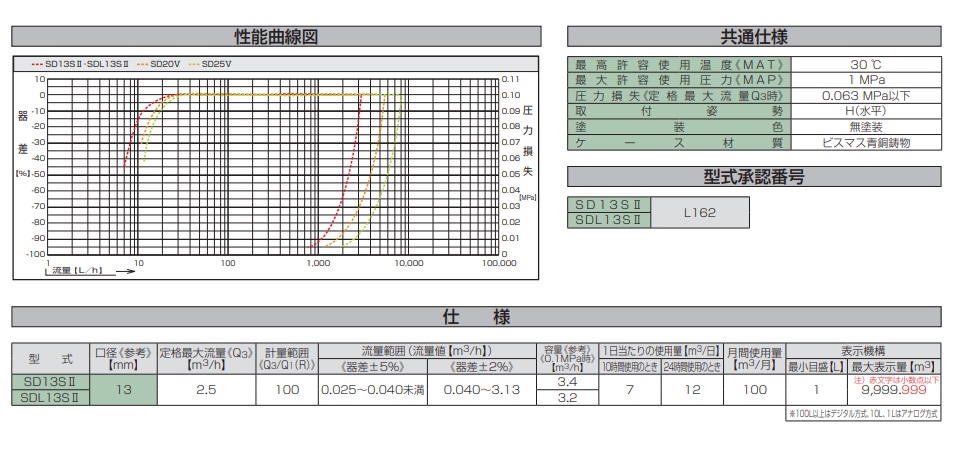The image size is (973, 469).
Task: Click the -100 error axis value
Action: (36, 254)
